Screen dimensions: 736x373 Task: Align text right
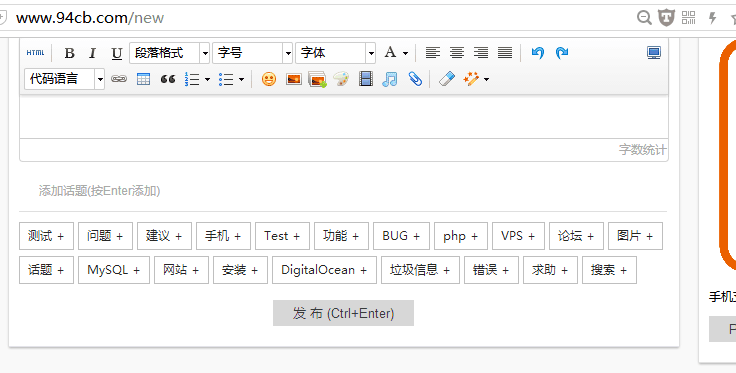481,53
